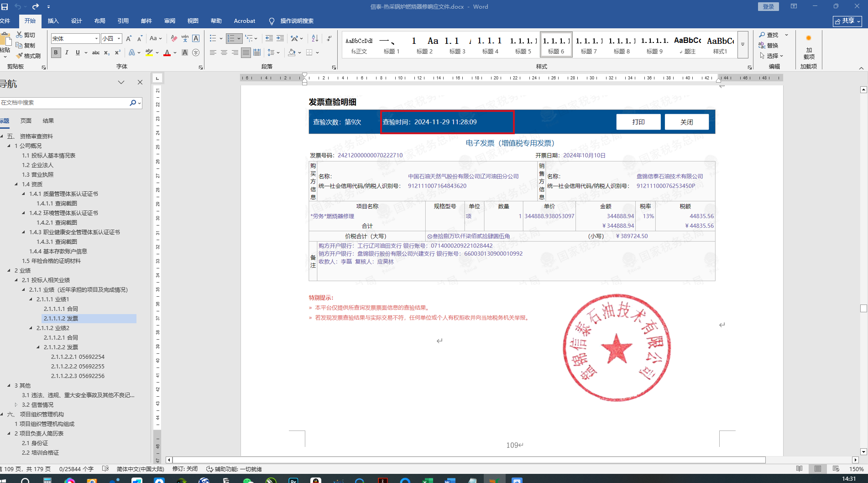Open the Borders dropdown arrow
Screen dimensions: 868x483
pyautogui.click(x=317, y=52)
